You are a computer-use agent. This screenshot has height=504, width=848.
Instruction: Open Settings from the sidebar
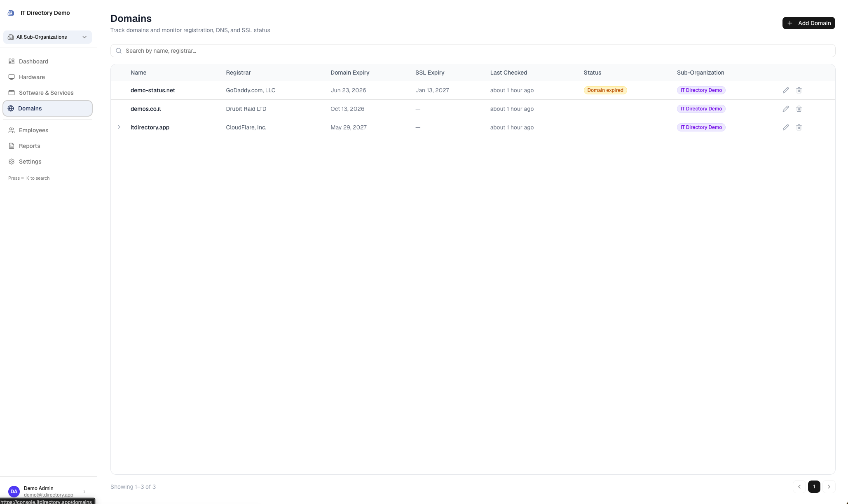[x=47, y=162]
